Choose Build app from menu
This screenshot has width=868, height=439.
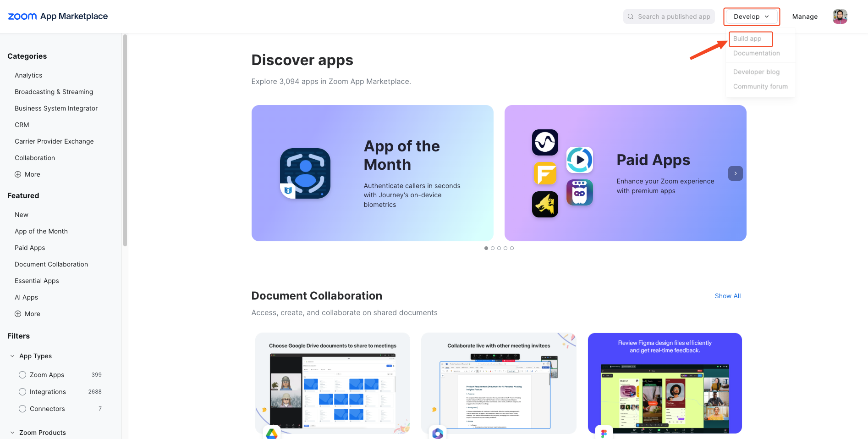click(747, 39)
